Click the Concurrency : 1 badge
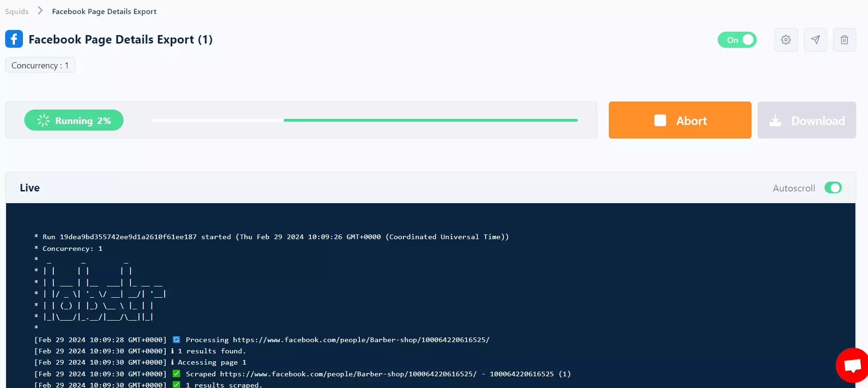Image resolution: width=868 pixels, height=388 pixels. click(40, 66)
